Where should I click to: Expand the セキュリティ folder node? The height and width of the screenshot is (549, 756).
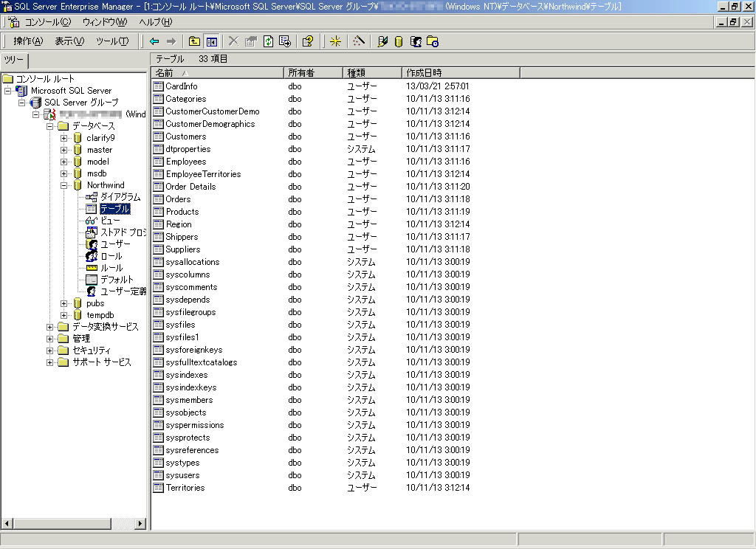[x=50, y=351]
